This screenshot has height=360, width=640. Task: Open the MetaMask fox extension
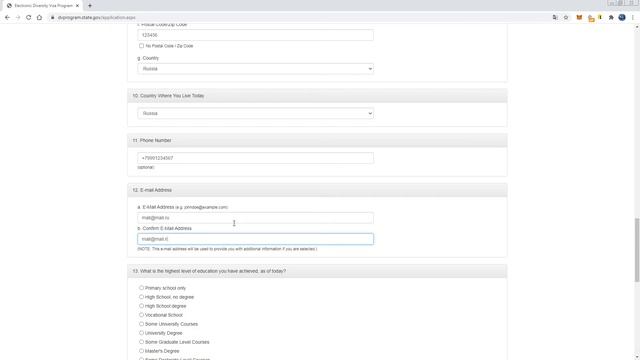[579, 18]
